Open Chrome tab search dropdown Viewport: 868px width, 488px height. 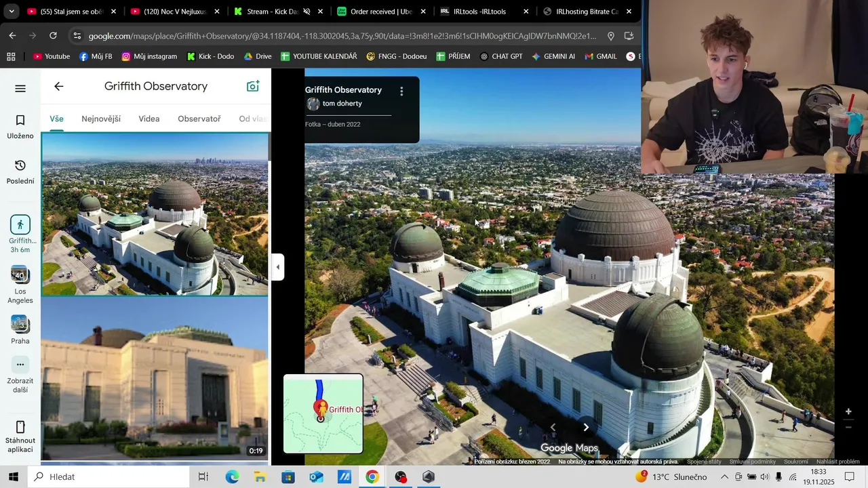coord(11,12)
